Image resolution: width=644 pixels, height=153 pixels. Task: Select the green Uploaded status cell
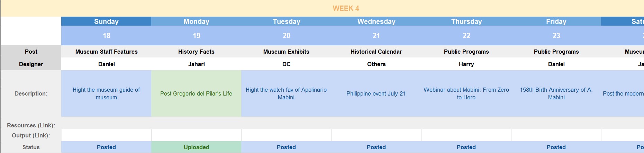(x=196, y=147)
